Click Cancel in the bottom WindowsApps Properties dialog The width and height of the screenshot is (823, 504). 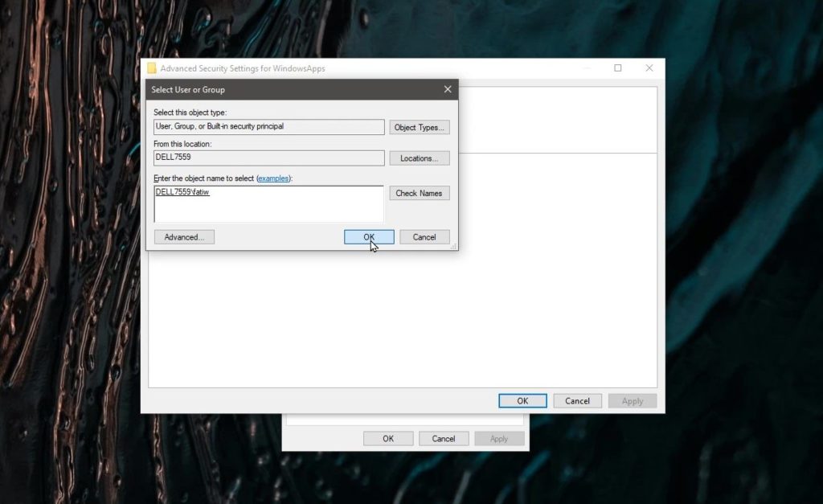[x=444, y=438]
